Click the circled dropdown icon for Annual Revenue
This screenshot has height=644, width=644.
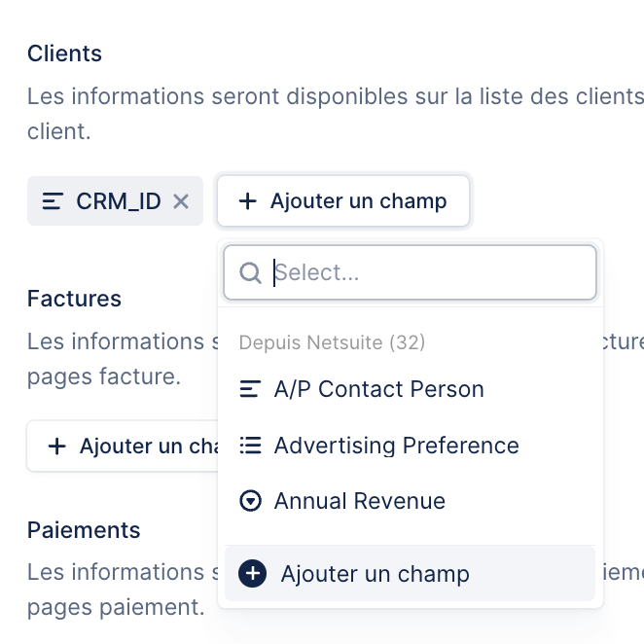coord(250,501)
